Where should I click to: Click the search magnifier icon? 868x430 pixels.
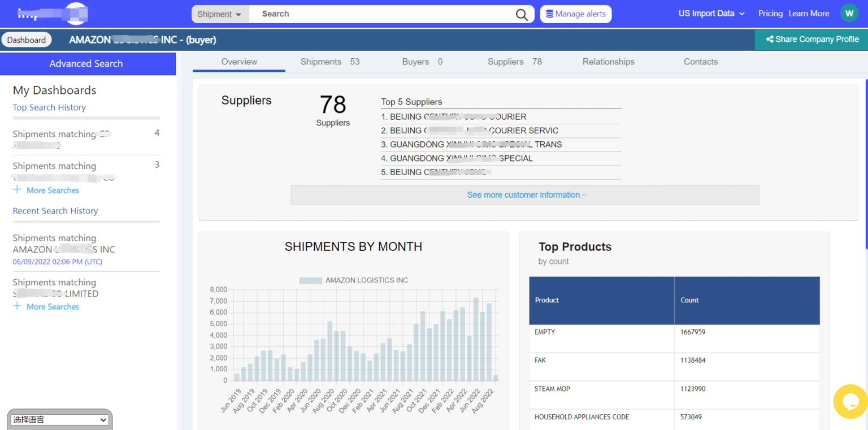(x=522, y=15)
